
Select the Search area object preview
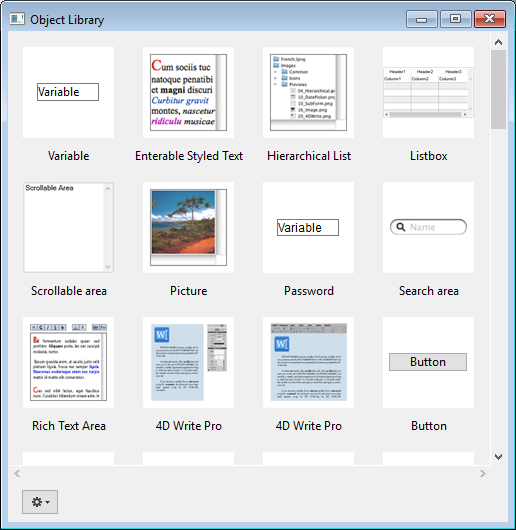coord(428,227)
